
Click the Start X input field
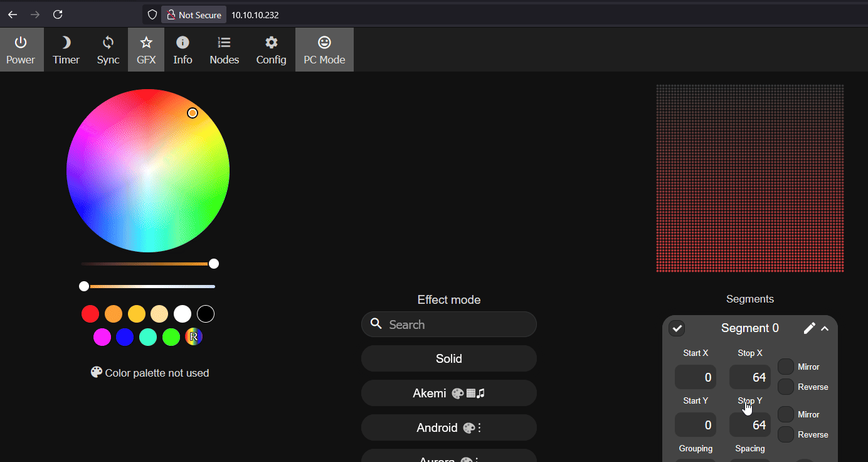pos(696,377)
